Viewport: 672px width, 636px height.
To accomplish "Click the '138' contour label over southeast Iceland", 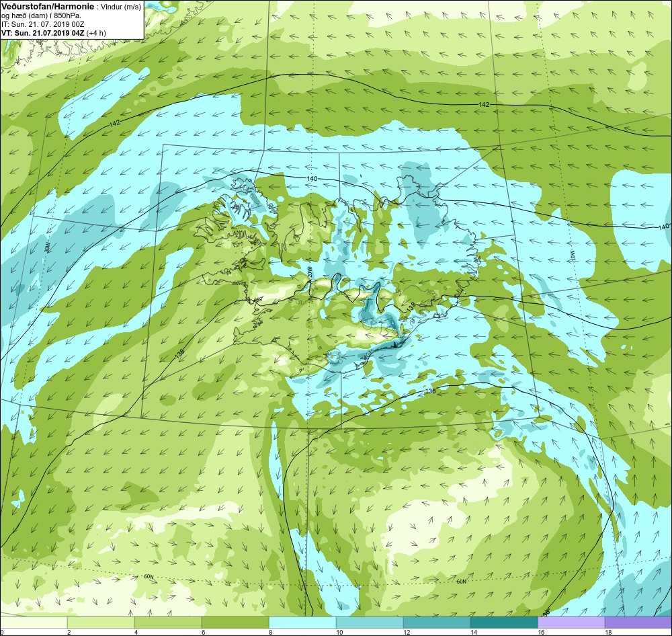I will click(411, 306).
